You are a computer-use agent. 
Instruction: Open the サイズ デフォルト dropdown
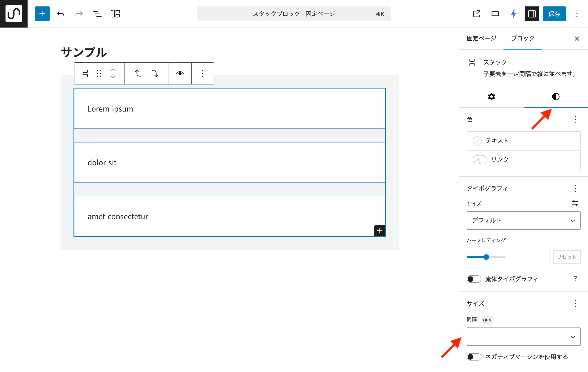coord(523,221)
